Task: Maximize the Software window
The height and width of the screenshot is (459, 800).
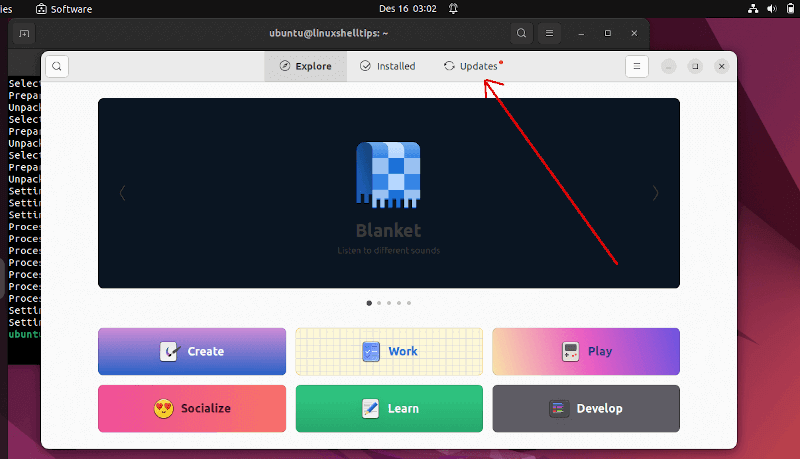Action: 695,66
